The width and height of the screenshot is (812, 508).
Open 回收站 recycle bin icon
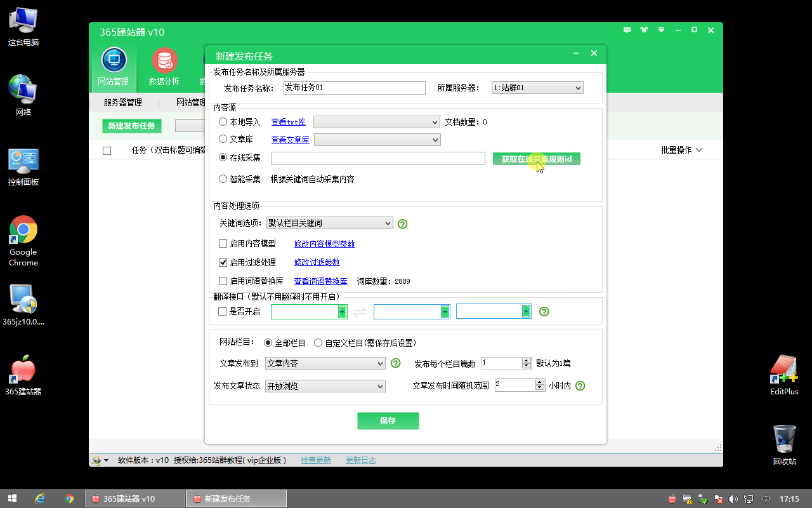785,444
